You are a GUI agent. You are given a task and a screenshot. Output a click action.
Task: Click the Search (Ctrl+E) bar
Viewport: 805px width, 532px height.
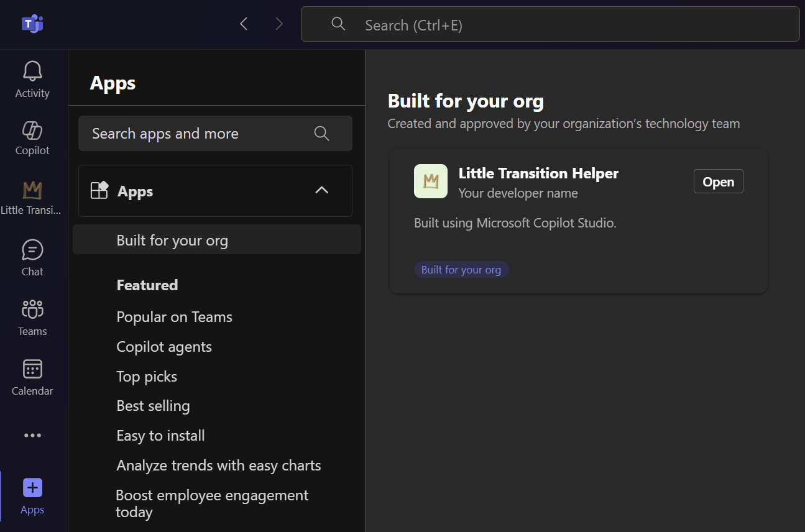[x=550, y=24]
